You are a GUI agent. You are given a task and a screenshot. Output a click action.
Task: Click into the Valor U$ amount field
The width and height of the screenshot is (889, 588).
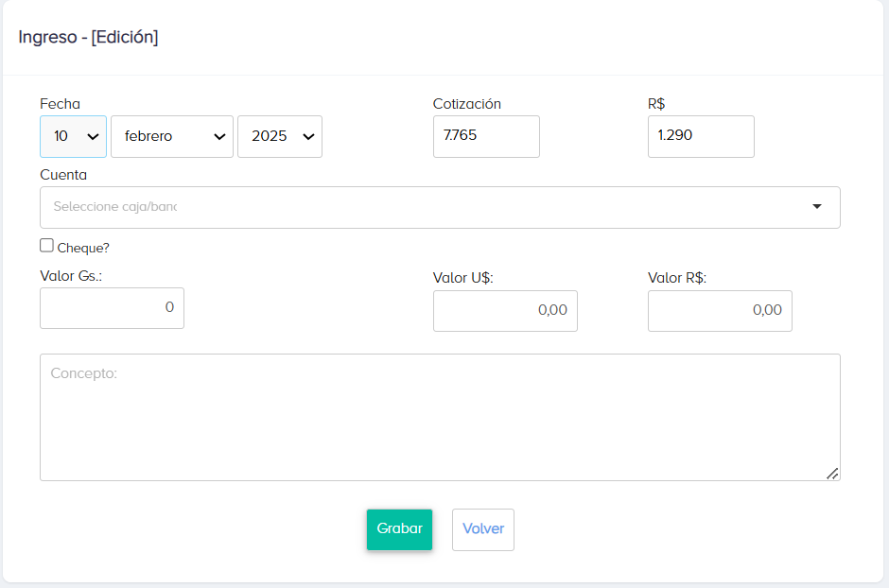[504, 311]
